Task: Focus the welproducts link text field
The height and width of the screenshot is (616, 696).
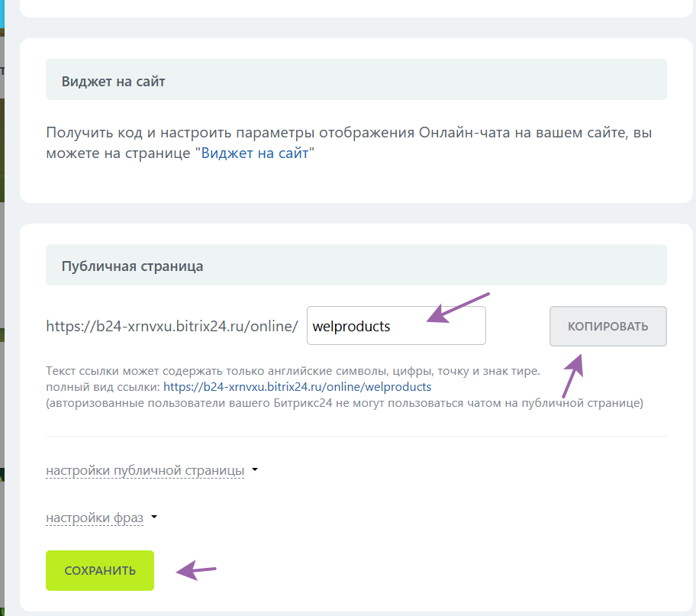Action: pos(395,326)
